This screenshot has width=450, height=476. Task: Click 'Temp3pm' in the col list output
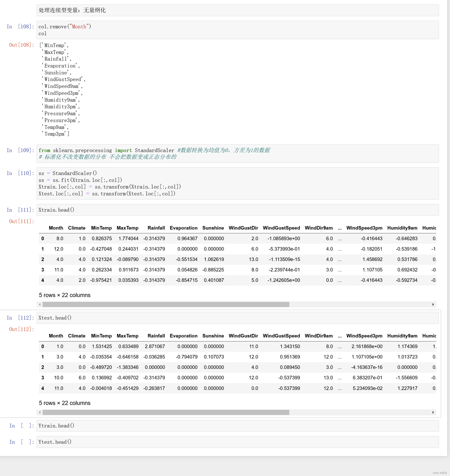(55, 134)
